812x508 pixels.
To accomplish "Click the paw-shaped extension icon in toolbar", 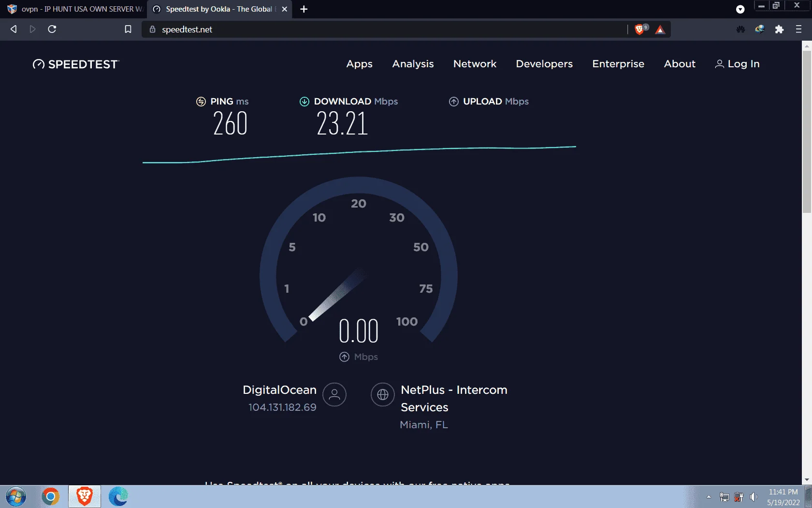I will tap(740, 30).
